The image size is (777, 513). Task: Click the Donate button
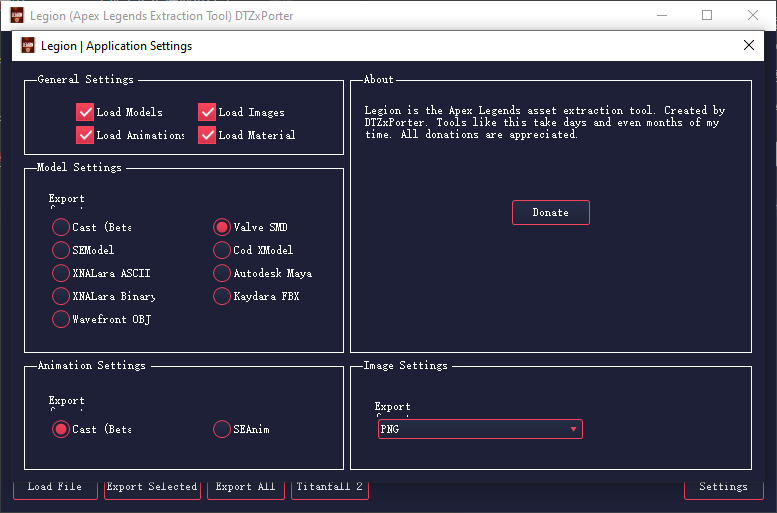pos(551,213)
